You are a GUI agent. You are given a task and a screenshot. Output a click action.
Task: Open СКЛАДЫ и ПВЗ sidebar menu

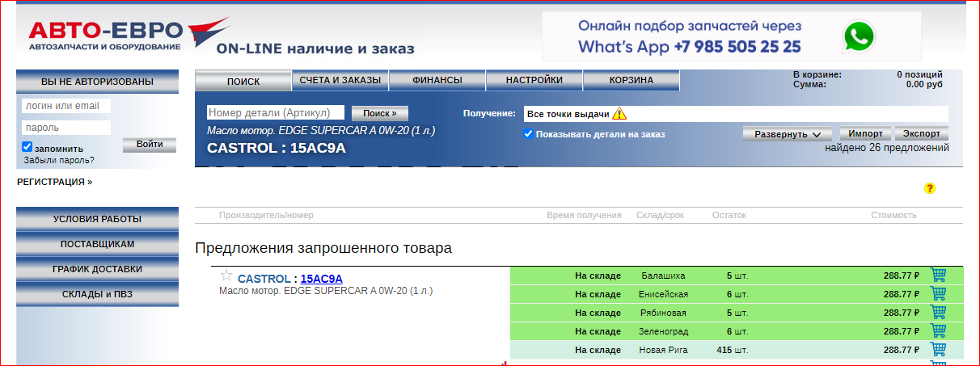pyautogui.click(x=97, y=294)
